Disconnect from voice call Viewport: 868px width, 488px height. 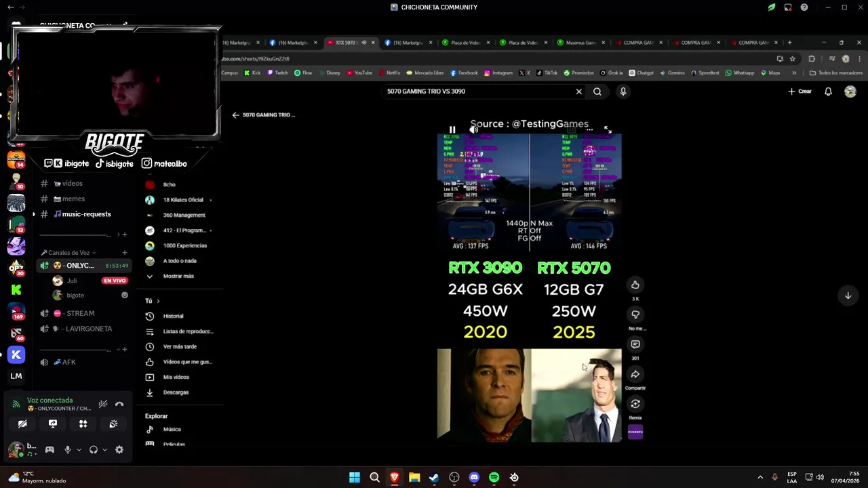coord(119,404)
